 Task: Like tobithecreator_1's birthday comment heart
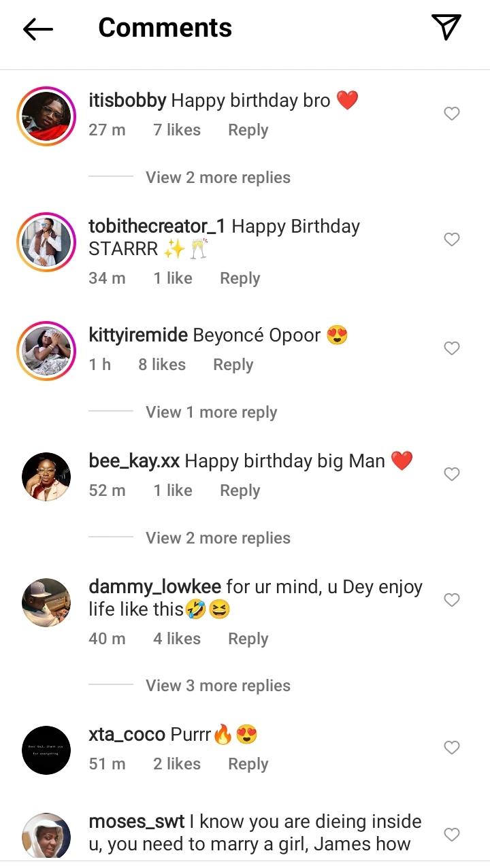(452, 239)
